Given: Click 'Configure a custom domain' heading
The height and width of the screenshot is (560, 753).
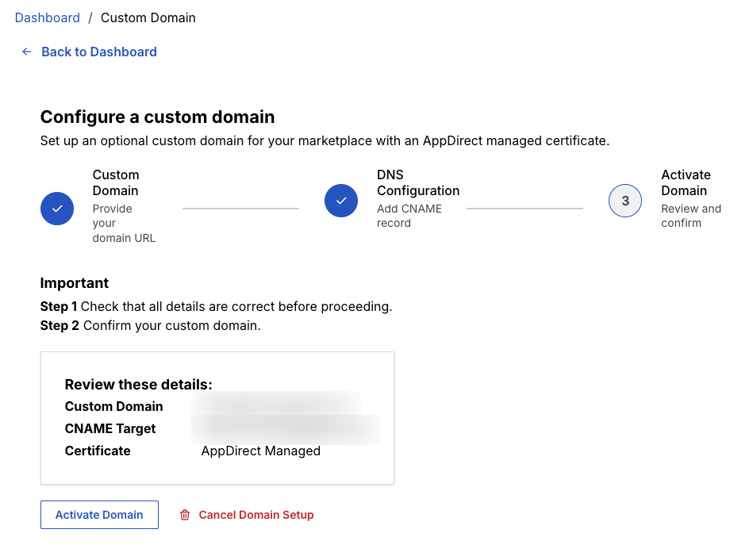Looking at the screenshot, I should click(x=158, y=117).
